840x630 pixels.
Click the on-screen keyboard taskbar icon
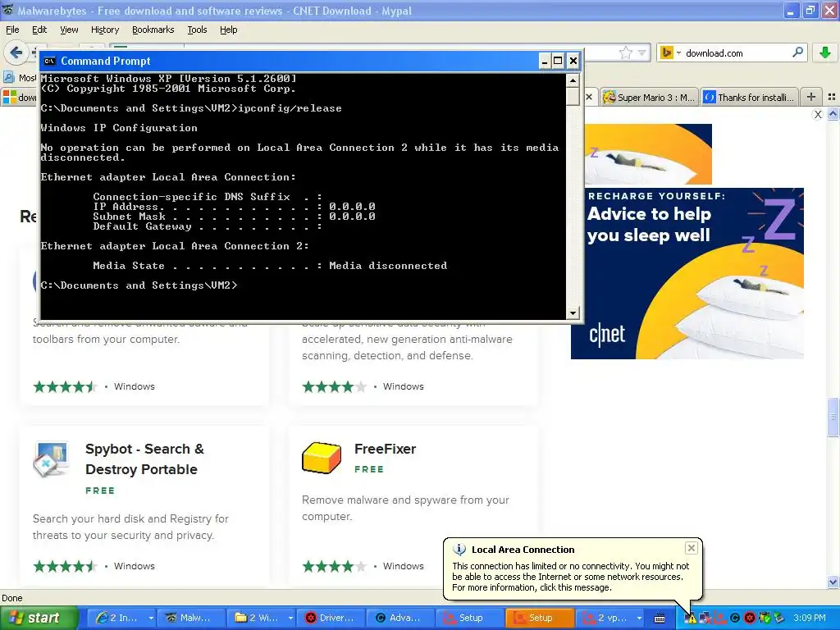(660, 619)
